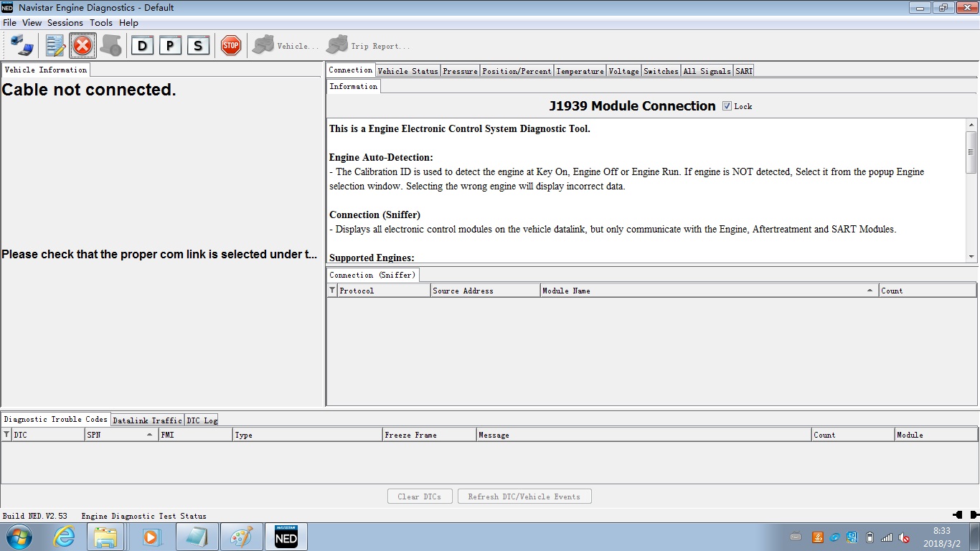
Task: Launch Internet Explorer from taskbar
Action: 65,537
